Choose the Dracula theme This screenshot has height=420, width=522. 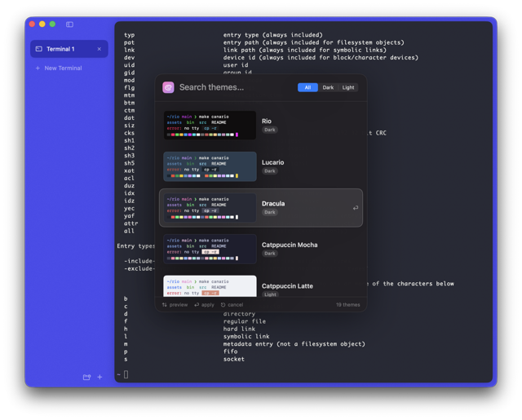click(261, 208)
